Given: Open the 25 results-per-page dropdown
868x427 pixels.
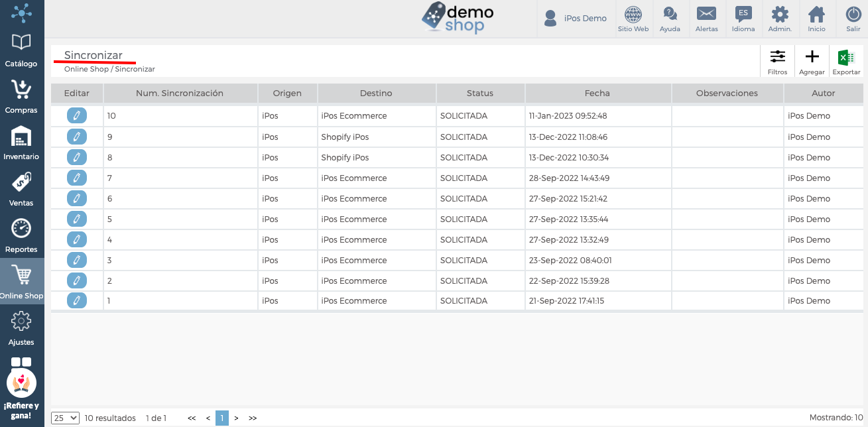Looking at the screenshot, I should point(66,418).
